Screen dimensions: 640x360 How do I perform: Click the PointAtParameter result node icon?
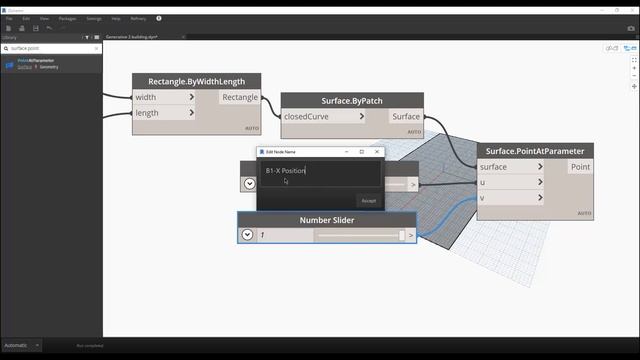click(9, 64)
